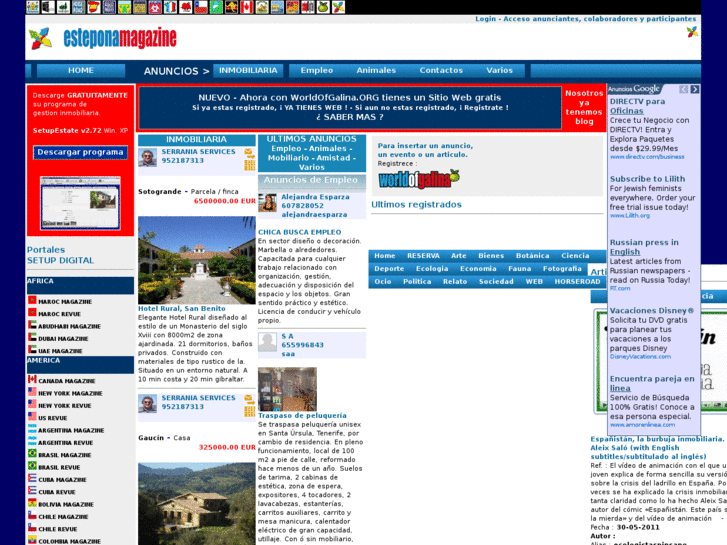
Task: Select the Política category tab
Action: tap(417, 282)
